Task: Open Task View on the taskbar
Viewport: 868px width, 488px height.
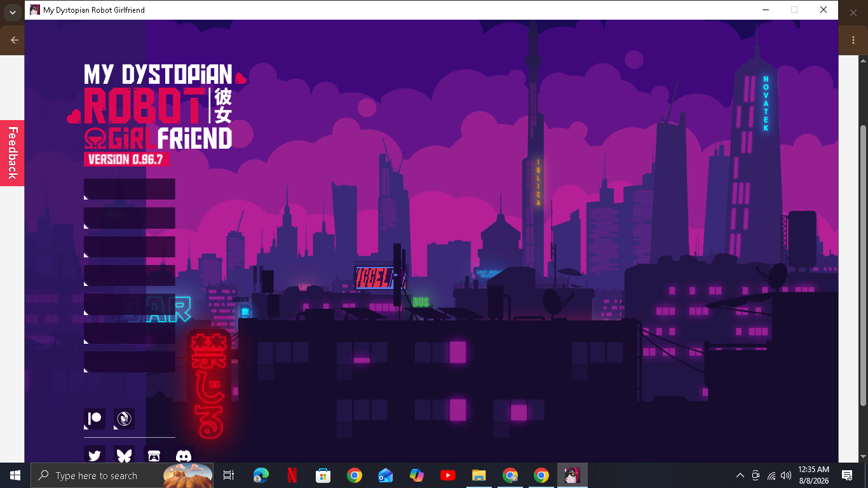Action: point(229,475)
